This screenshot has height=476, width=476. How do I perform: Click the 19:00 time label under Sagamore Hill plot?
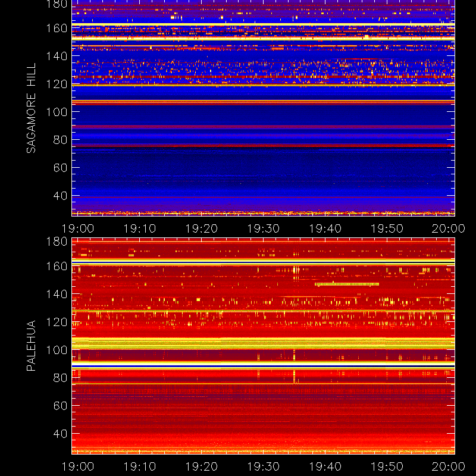(78, 228)
